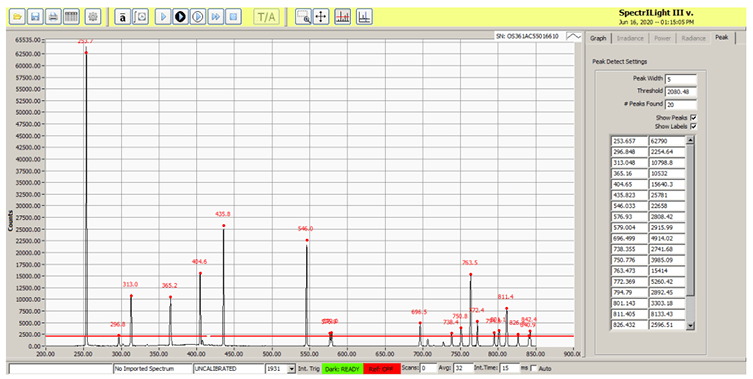This screenshot has height=379, width=753.
Task: Click the green Dark: READY button
Action: [x=342, y=368]
